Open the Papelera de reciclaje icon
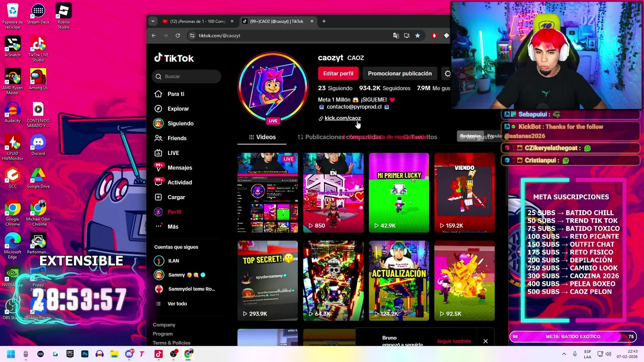This screenshot has height=362, width=644. point(13,16)
